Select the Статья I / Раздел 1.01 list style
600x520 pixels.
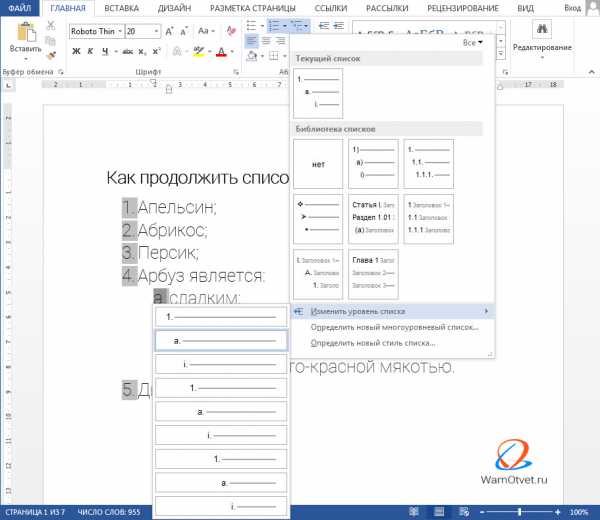(373, 219)
